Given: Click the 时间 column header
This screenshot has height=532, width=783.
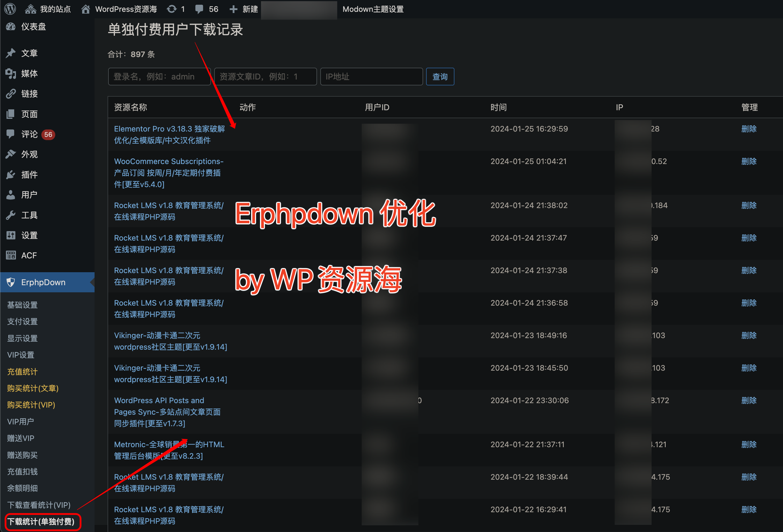Looking at the screenshot, I should (x=498, y=107).
